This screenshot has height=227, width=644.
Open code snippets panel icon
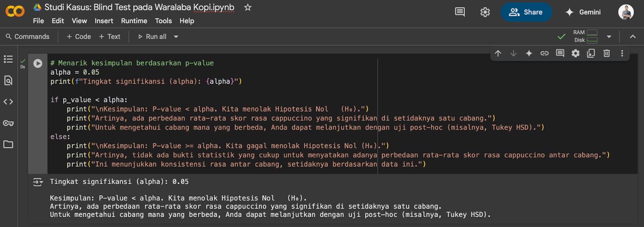coord(8,102)
